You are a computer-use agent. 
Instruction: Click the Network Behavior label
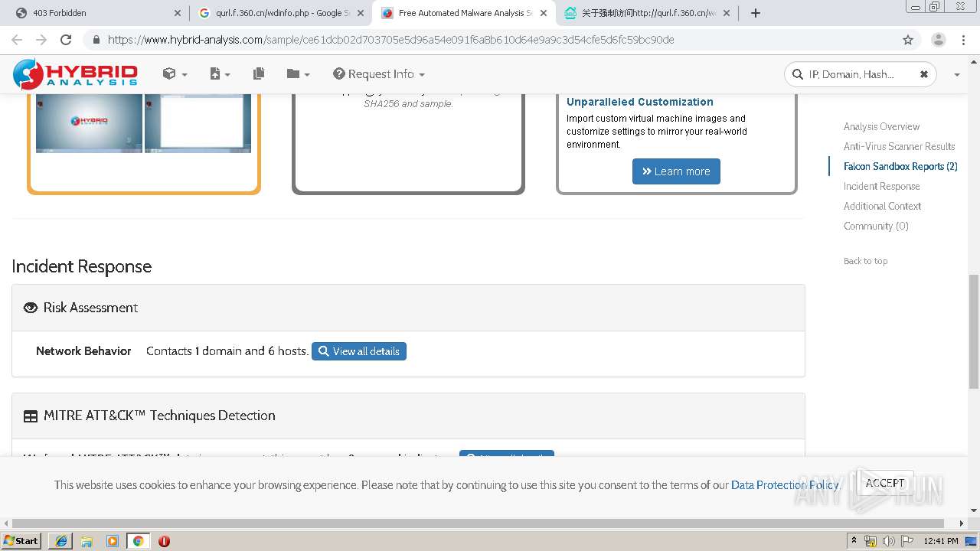click(83, 351)
